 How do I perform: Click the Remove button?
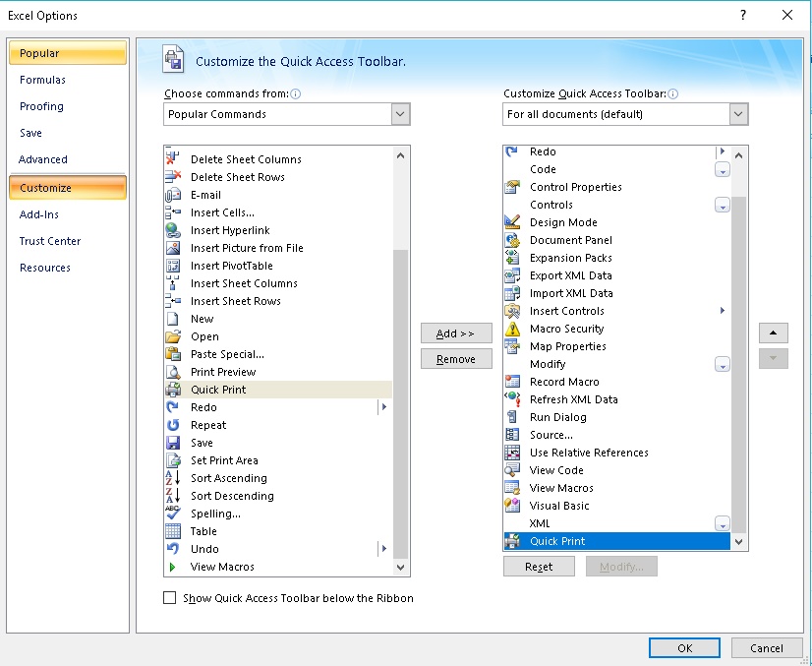point(456,359)
